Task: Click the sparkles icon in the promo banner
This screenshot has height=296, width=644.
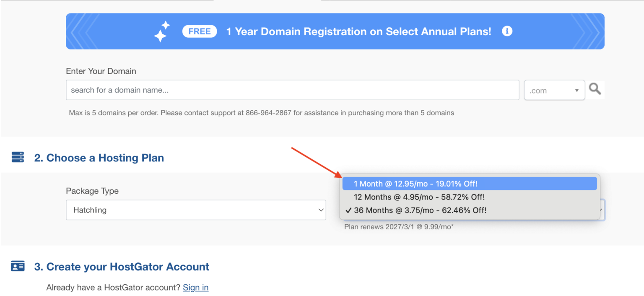Action: [162, 31]
